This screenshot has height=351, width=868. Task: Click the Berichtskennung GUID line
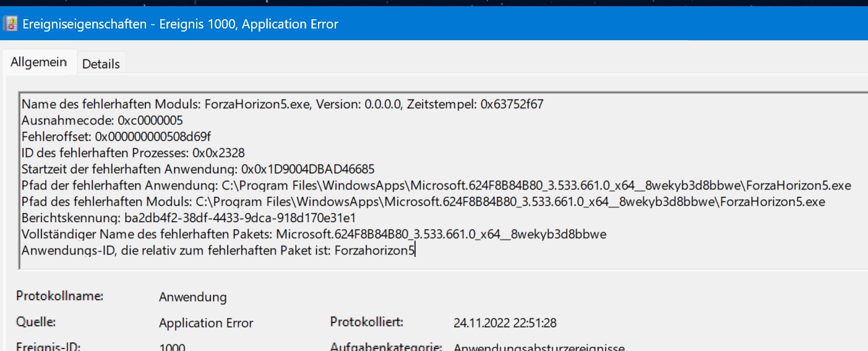[188, 218]
